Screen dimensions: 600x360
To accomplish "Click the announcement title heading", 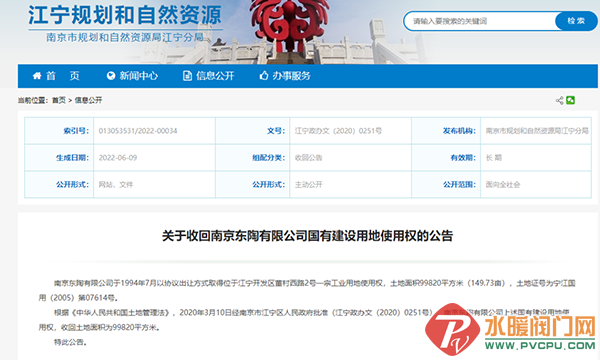I will click(308, 236).
